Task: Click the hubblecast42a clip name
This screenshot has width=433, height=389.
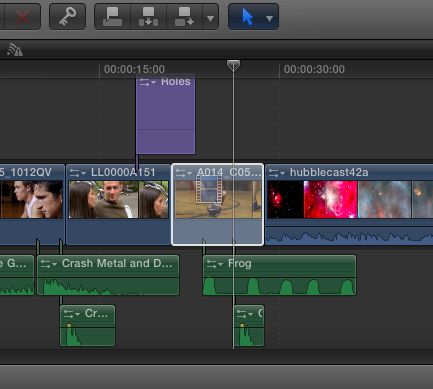Action: pos(329,172)
